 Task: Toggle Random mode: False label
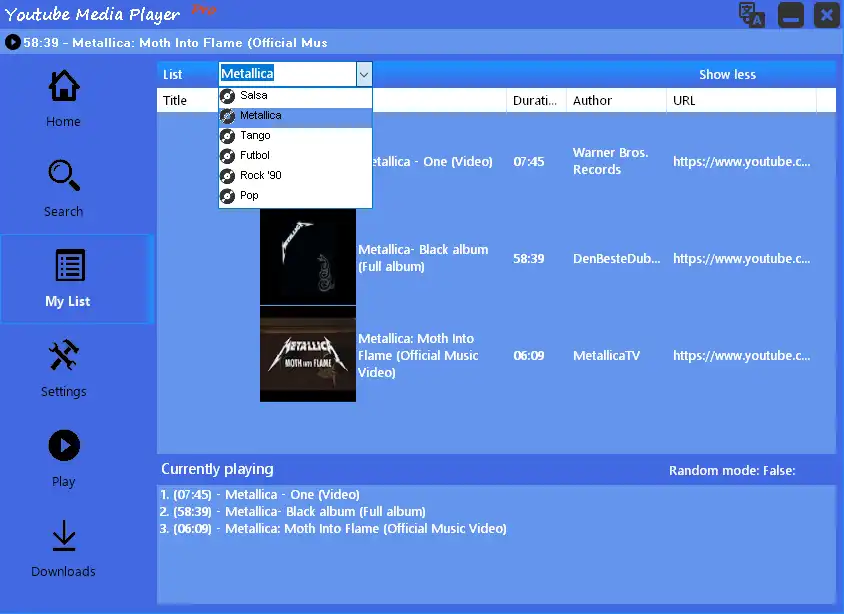tap(732, 471)
